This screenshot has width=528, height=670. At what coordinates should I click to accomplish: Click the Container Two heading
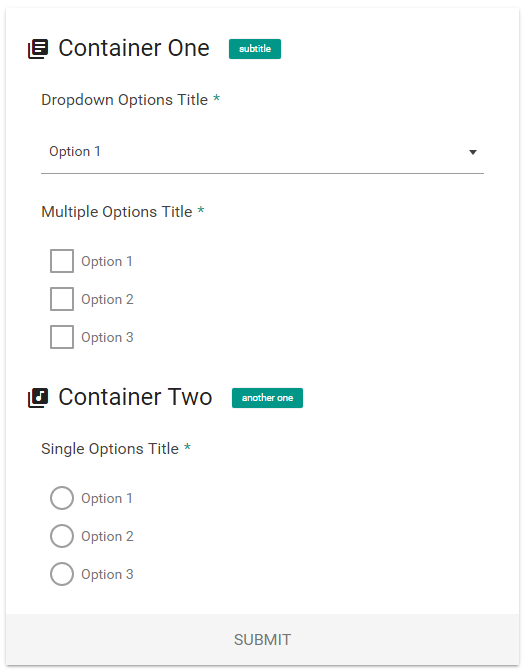pyautogui.click(x=135, y=397)
